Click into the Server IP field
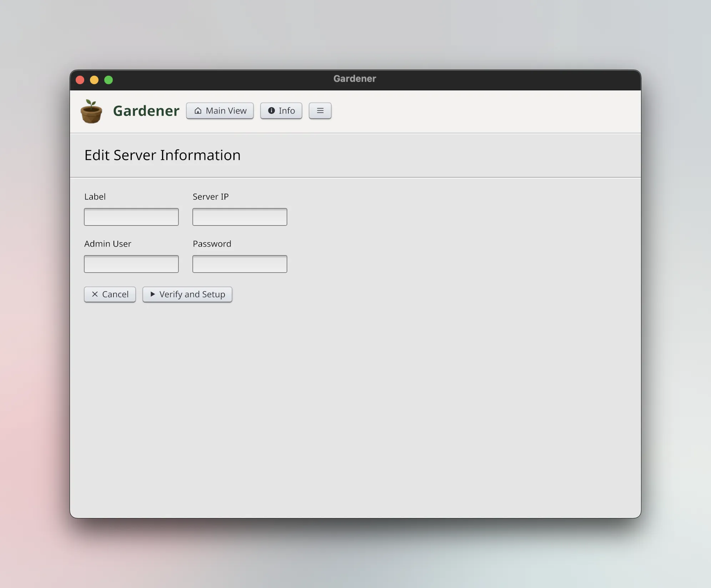Image resolution: width=711 pixels, height=588 pixels. coord(240,217)
